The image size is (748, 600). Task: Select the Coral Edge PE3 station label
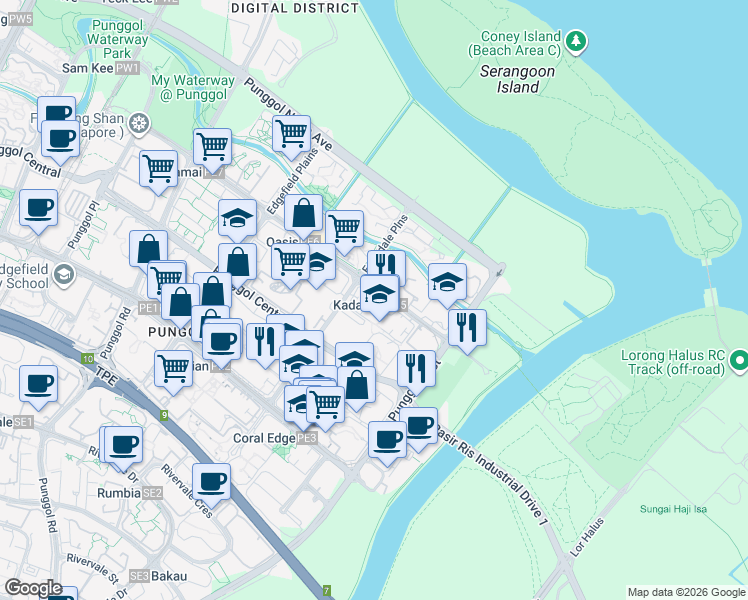[x=275, y=438]
